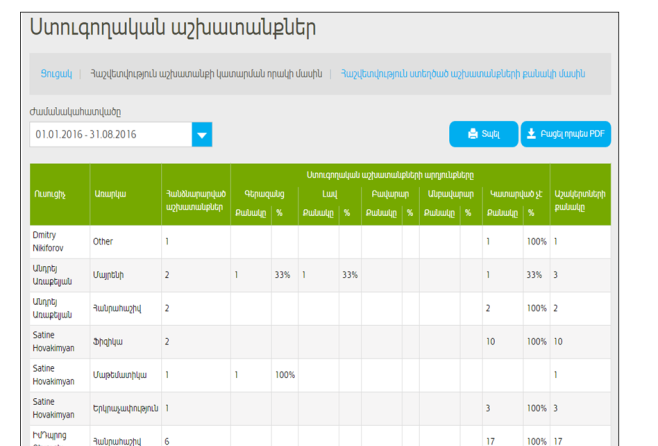Screen dimensions: 658x446
Task: Open the Ցուցակ tab link
Action: [x=56, y=74]
